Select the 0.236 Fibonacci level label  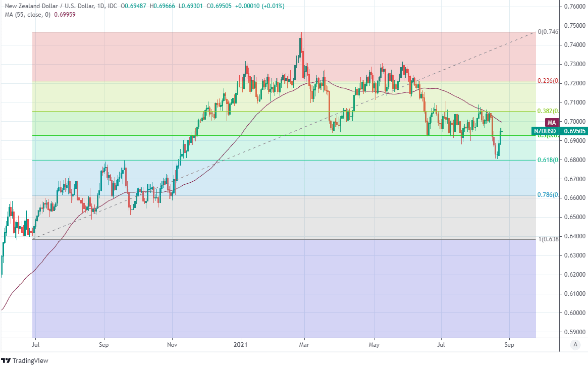pyautogui.click(x=548, y=81)
